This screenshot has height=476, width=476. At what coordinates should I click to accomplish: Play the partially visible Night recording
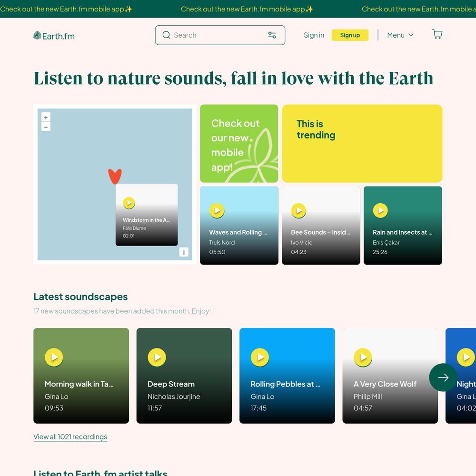pos(466,357)
